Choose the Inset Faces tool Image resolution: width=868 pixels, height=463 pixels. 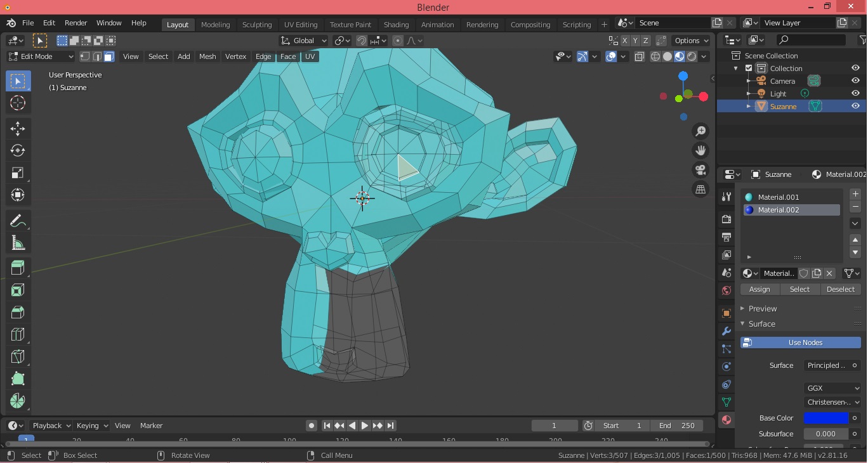pyautogui.click(x=18, y=290)
